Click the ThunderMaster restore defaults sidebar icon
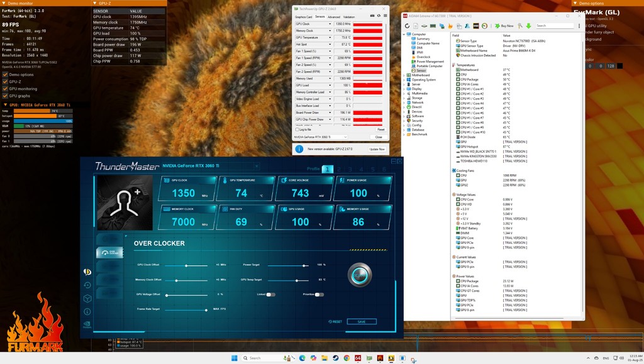 tap(87, 285)
